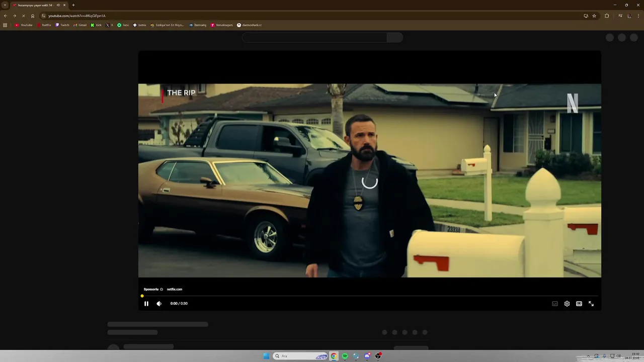The width and height of the screenshot is (644, 362).
Task: Open the Netflix bookmark
Action: pos(44,25)
